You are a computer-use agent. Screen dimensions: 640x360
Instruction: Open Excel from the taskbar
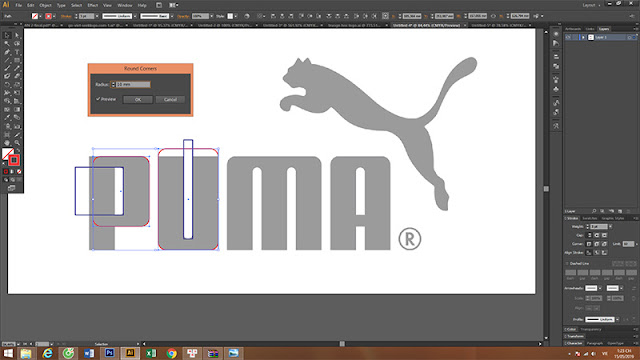pos(151,353)
